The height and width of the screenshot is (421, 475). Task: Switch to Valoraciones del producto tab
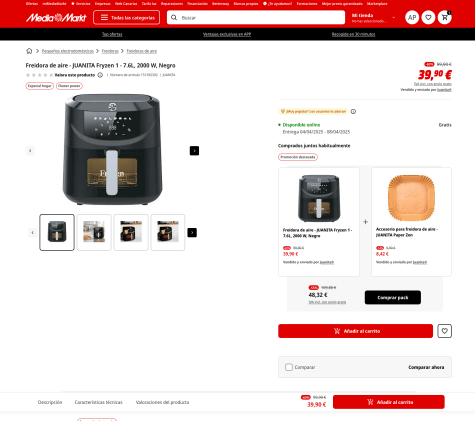(x=162, y=402)
